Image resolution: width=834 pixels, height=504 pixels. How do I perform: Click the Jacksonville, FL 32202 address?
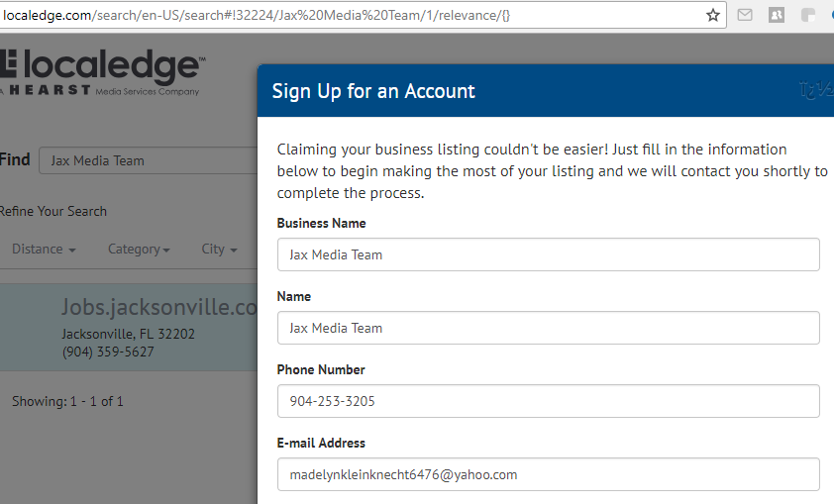[x=128, y=334]
